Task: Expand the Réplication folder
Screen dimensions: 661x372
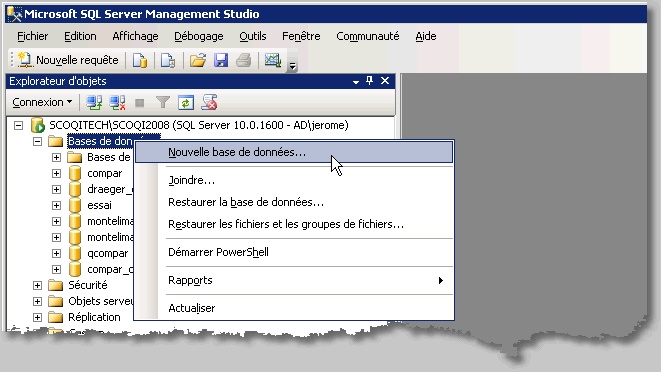Action: [38, 317]
